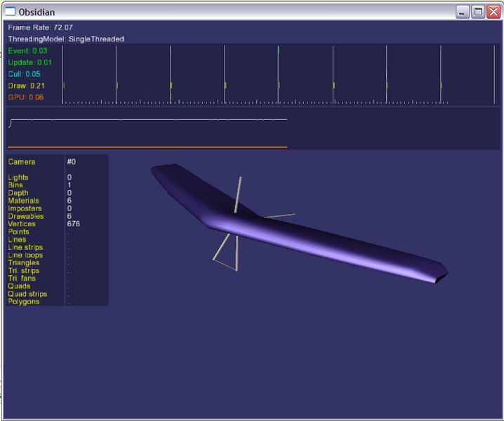Click the king post above the wing
504x421 pixels.
click(x=238, y=194)
